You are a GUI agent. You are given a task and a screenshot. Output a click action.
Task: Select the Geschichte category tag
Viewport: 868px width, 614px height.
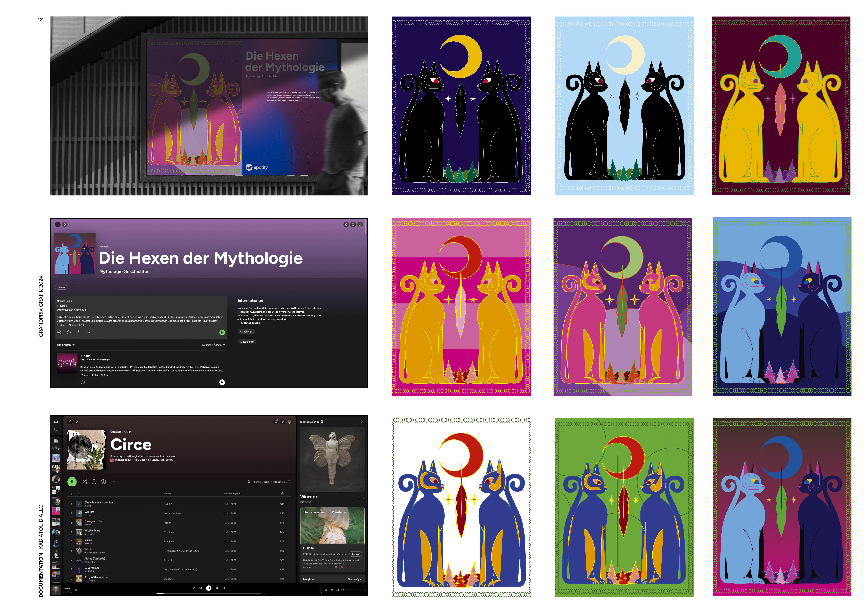pos(247,341)
